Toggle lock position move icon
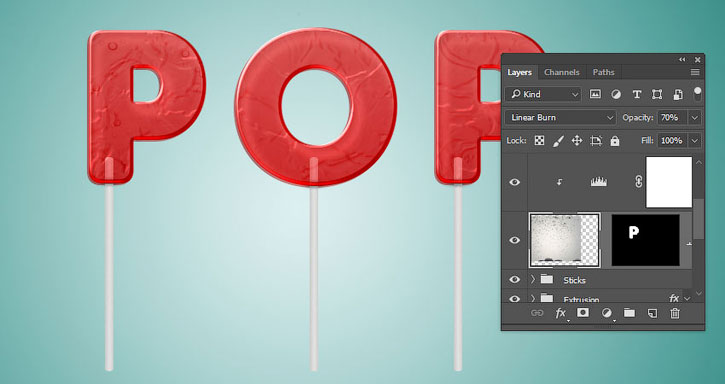725x384 pixels. tap(577, 141)
